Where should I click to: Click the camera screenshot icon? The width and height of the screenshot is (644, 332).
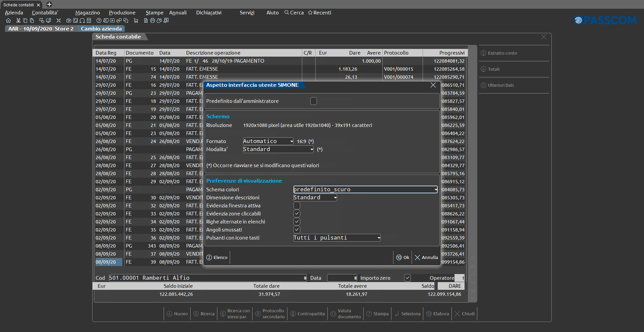tap(69, 21)
